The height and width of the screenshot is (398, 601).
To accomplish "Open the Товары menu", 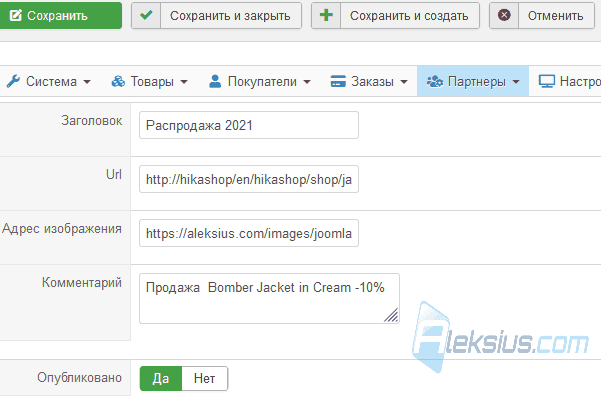I will (x=149, y=81).
